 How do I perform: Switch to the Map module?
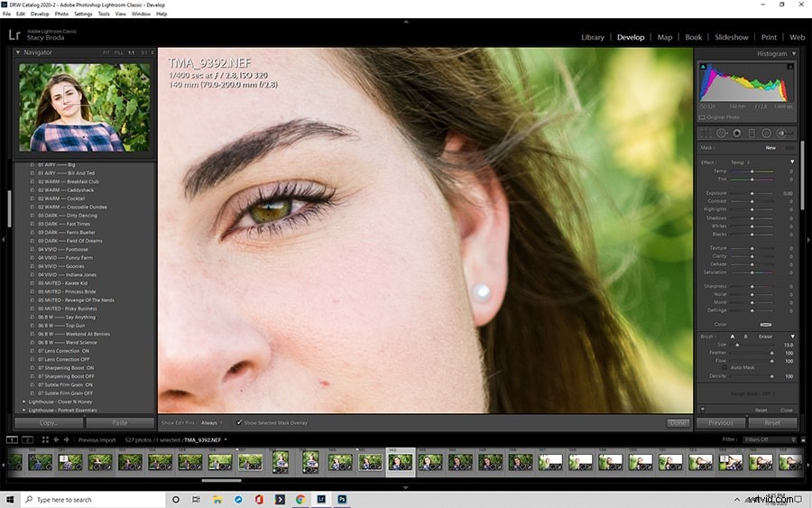[664, 37]
